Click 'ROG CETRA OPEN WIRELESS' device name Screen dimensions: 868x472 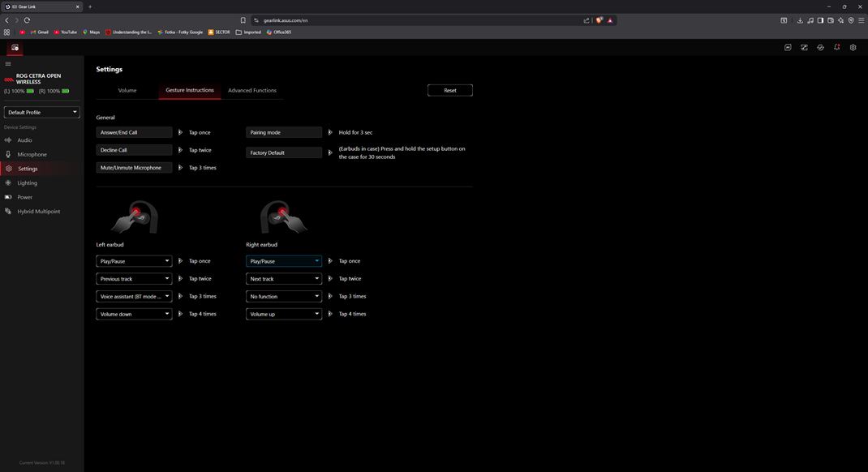click(38, 79)
